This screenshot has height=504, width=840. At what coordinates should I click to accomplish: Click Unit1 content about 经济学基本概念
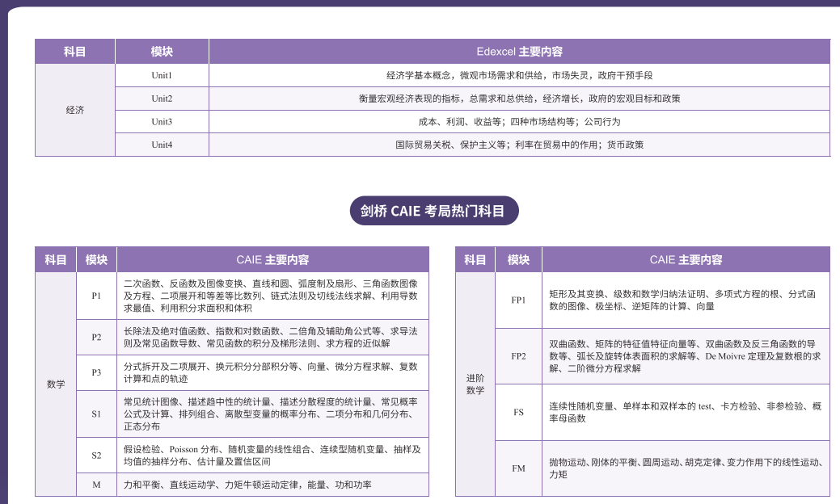point(519,75)
